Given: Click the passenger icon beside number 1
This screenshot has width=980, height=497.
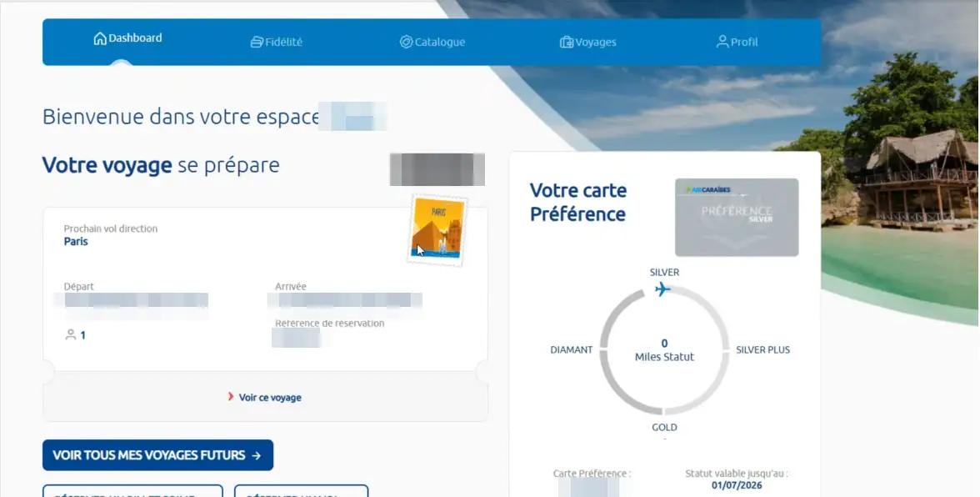Looking at the screenshot, I should (x=71, y=335).
